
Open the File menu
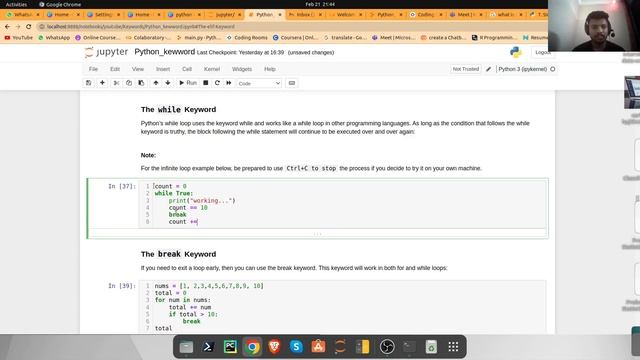[x=93, y=69]
